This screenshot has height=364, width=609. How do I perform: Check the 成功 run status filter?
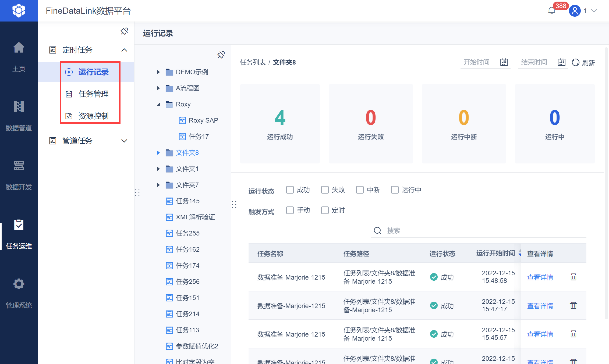[290, 190]
